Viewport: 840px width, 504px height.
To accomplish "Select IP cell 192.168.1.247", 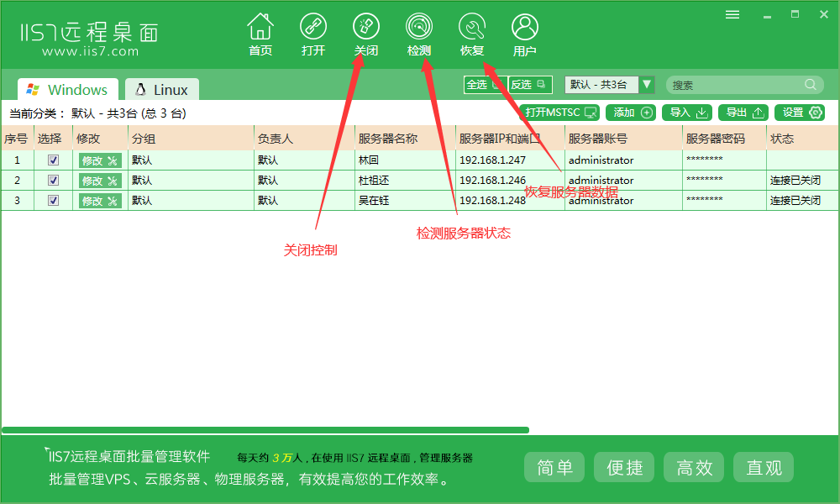I will pos(492,160).
